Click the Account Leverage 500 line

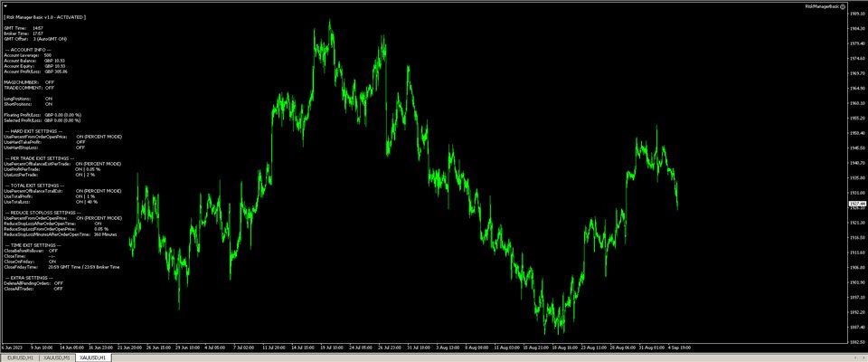[28, 55]
